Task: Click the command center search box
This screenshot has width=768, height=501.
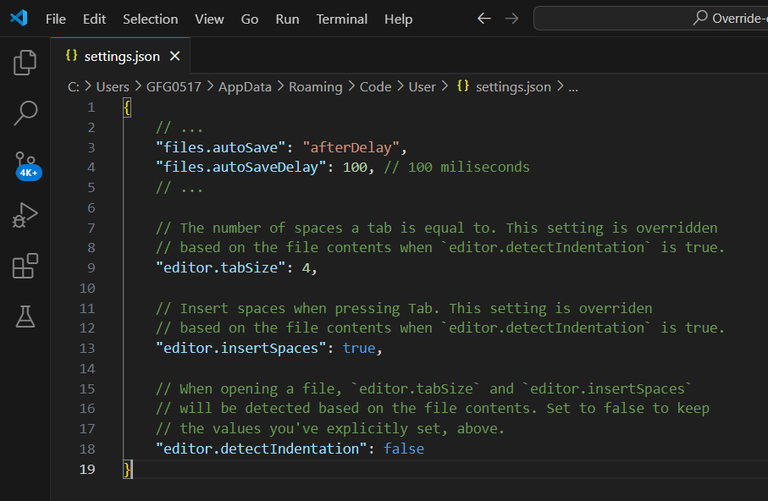Action: [650, 18]
